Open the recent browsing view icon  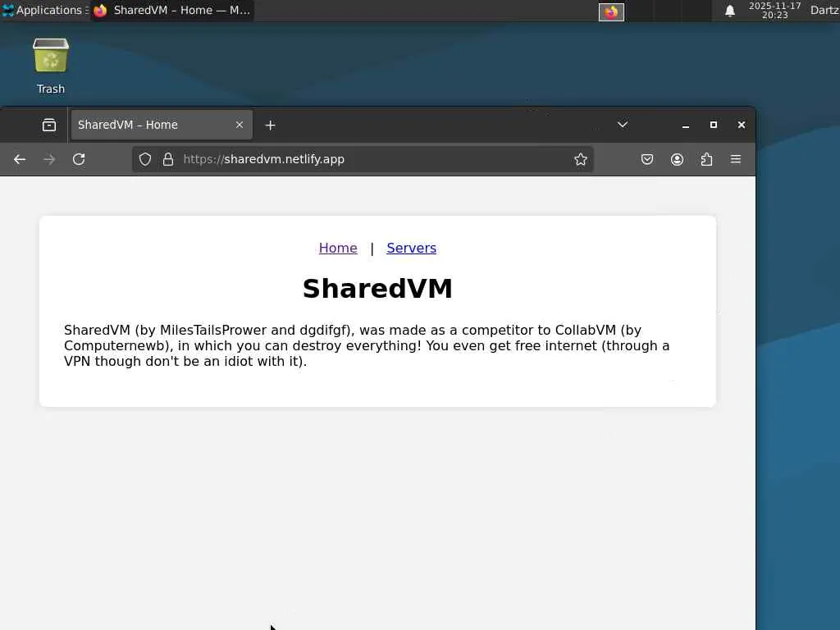click(49, 125)
